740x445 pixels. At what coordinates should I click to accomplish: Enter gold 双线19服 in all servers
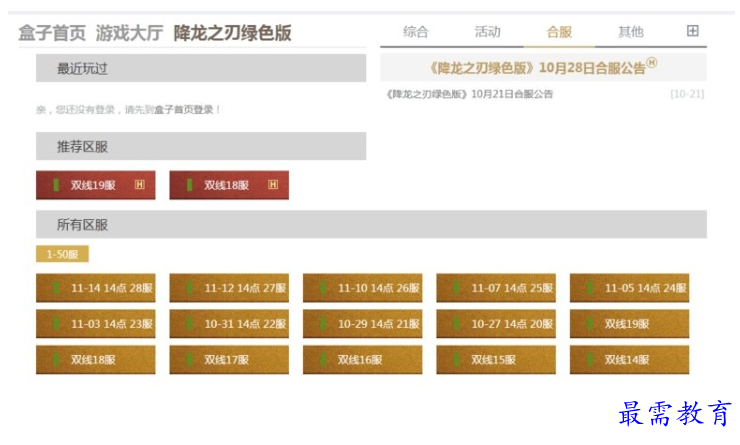pyautogui.click(x=630, y=324)
